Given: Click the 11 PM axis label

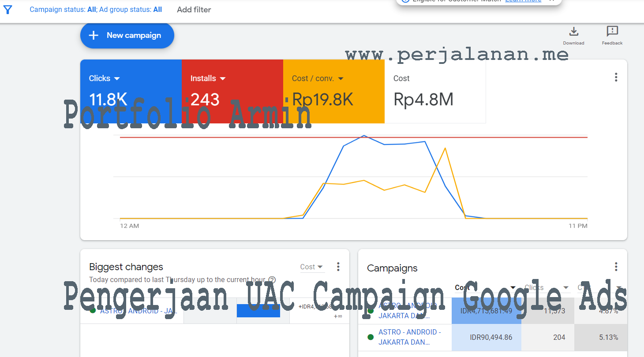Looking at the screenshot, I should [x=578, y=226].
